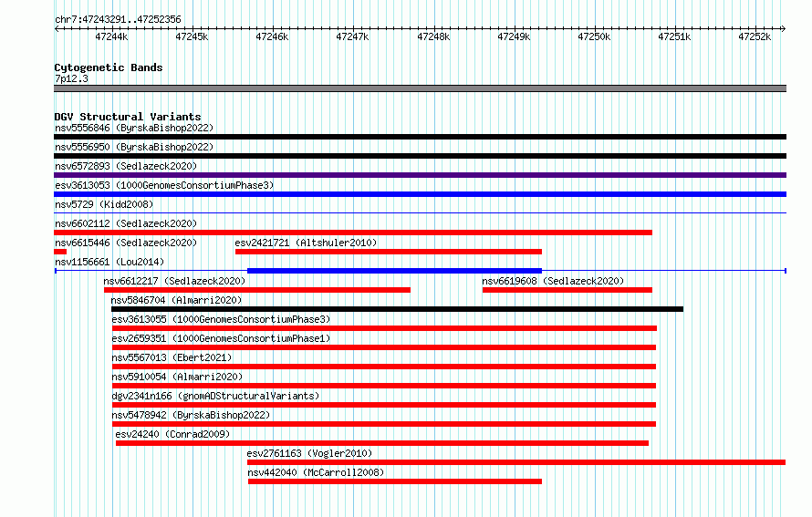Click the gray 7p12.3 cytogenetic band bar
The image size is (812, 517).
point(420,88)
